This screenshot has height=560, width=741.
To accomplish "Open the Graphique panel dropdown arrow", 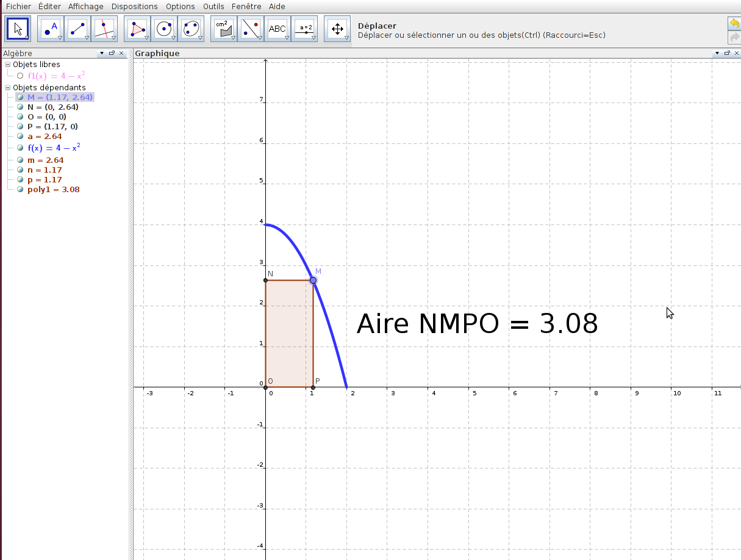I will pos(717,54).
